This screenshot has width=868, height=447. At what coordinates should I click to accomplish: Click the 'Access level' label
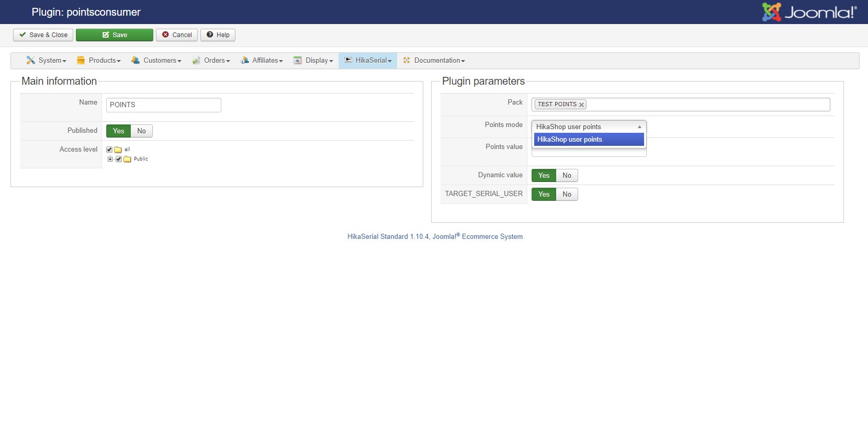78,150
